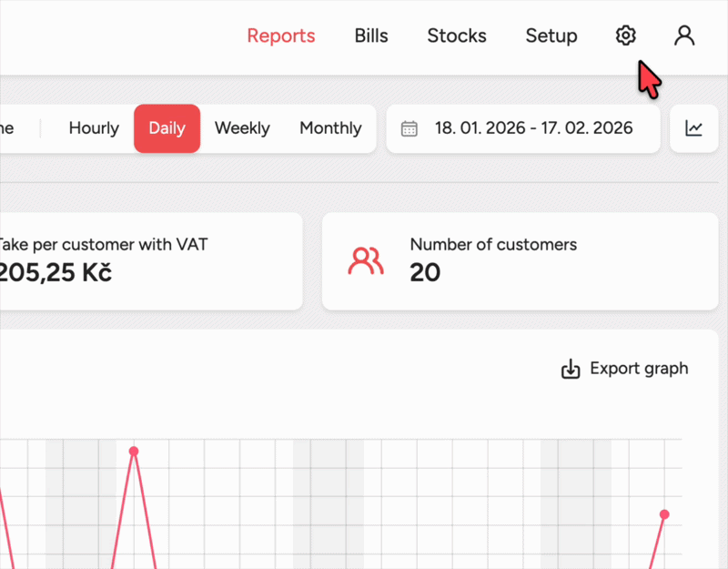The height and width of the screenshot is (569, 728).
Task: Navigate to Stocks
Action: click(457, 36)
